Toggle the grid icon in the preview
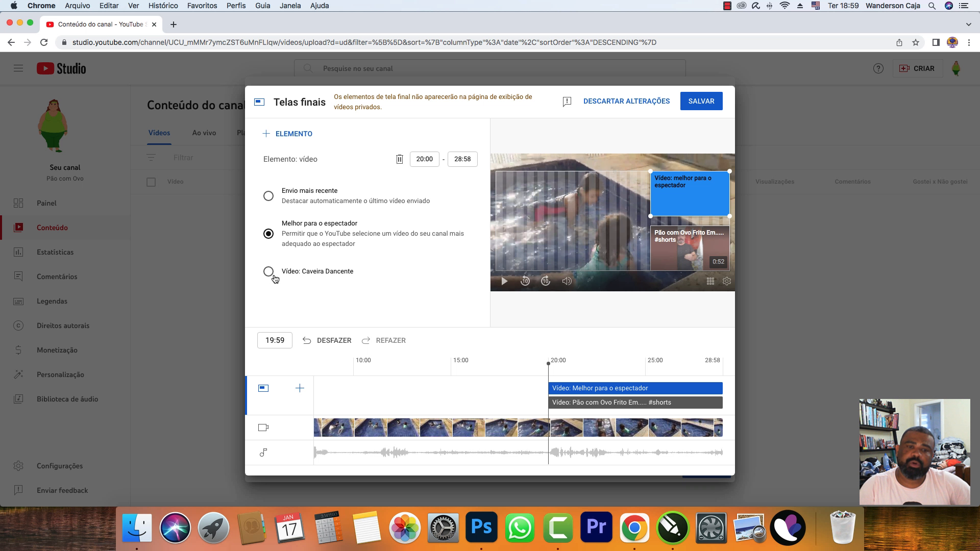The height and width of the screenshot is (551, 980). tap(710, 281)
